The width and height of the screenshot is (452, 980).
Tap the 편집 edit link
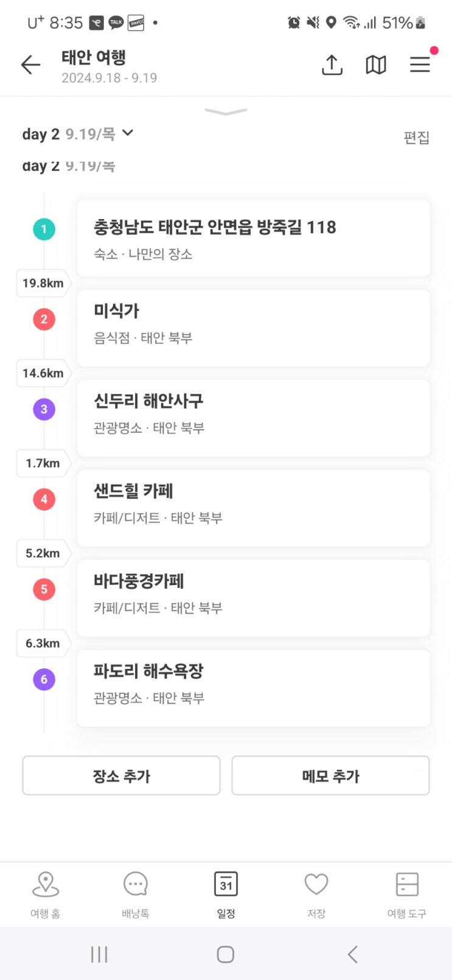point(416,138)
